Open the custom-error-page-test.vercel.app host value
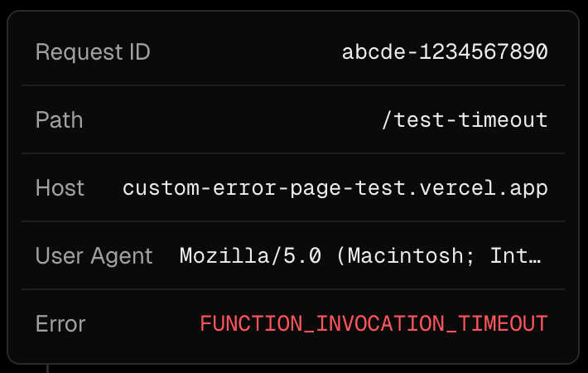 (335, 188)
